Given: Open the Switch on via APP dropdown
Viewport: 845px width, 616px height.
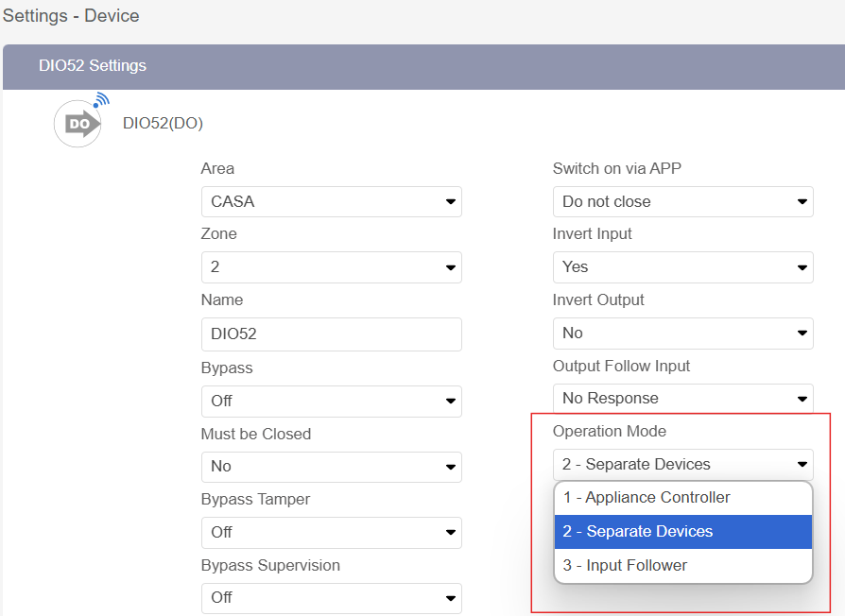Looking at the screenshot, I should tap(682, 201).
